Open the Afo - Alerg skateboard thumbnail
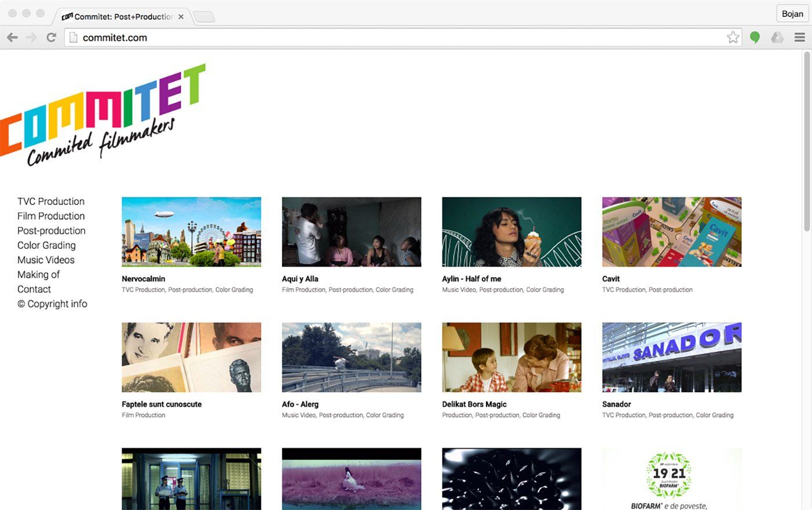812x510 pixels. pyautogui.click(x=351, y=357)
